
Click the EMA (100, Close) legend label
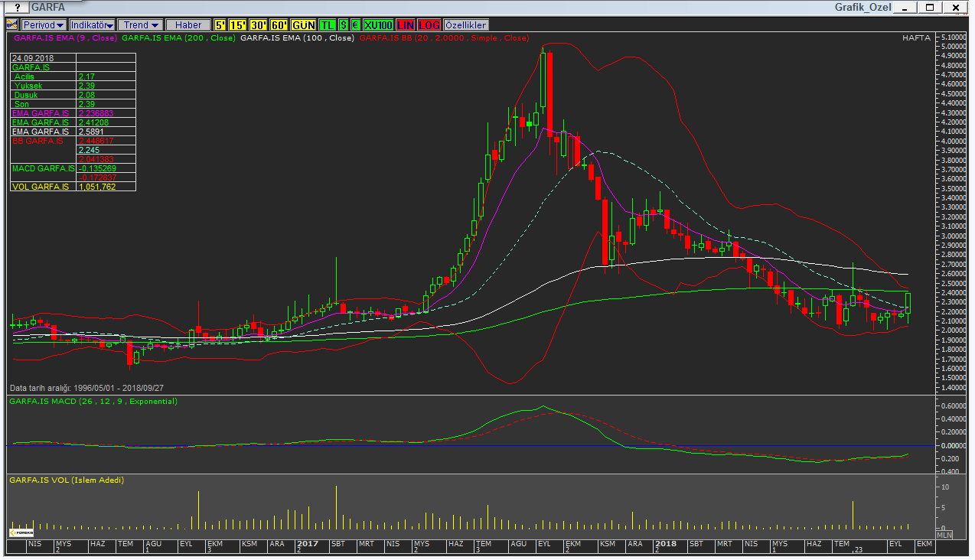point(297,37)
